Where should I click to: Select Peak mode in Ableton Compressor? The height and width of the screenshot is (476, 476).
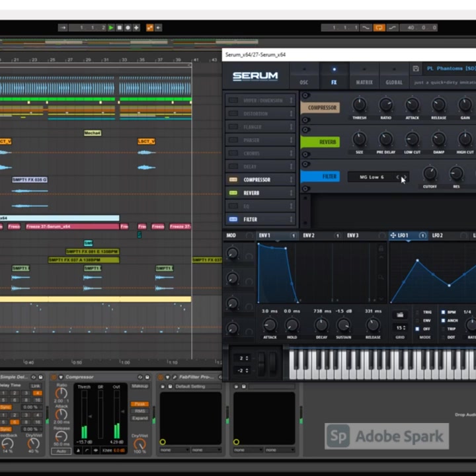[139, 404]
